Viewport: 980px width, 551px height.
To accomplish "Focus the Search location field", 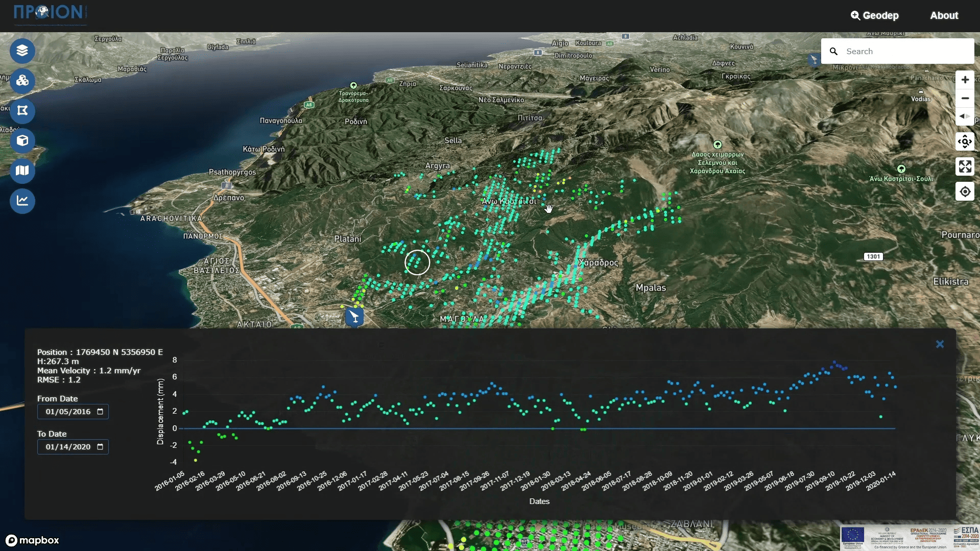I will click(x=897, y=51).
